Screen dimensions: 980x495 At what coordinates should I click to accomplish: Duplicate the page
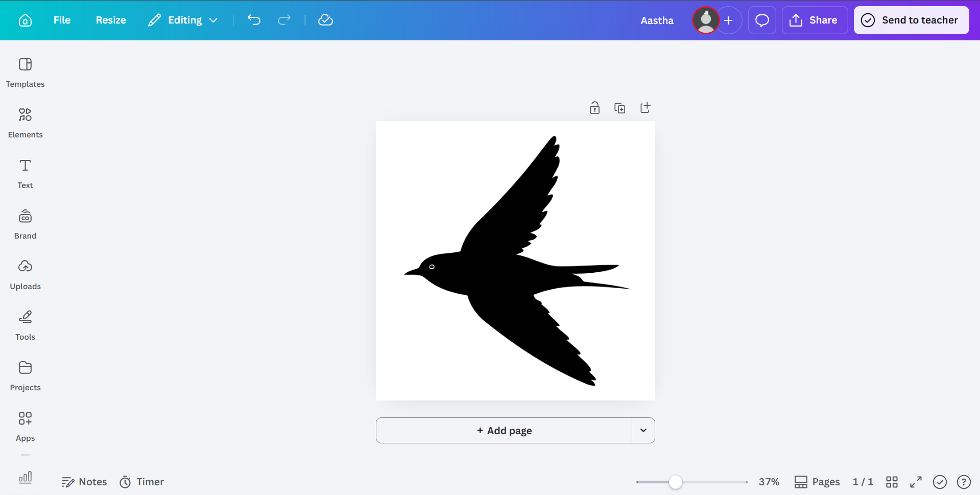click(x=619, y=108)
